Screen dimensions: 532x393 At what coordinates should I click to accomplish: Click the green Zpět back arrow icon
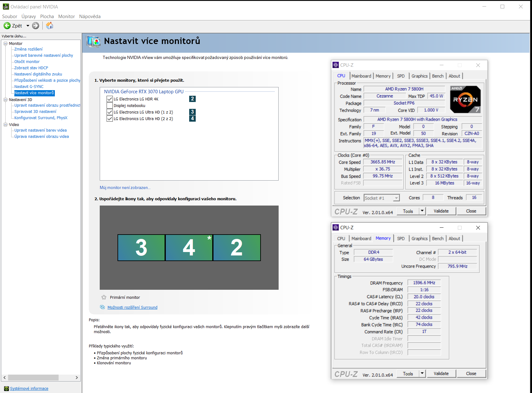click(7, 26)
